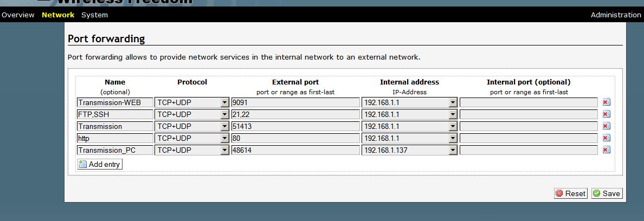This screenshot has width=644, height=221.
Task: Click the external port field containing 9091
Action: coord(295,102)
